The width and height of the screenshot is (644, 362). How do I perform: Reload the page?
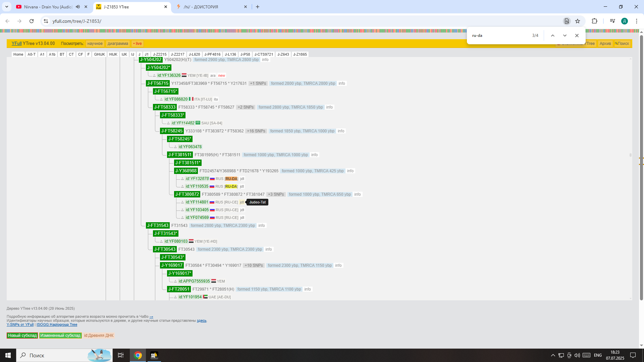pyautogui.click(x=32, y=21)
